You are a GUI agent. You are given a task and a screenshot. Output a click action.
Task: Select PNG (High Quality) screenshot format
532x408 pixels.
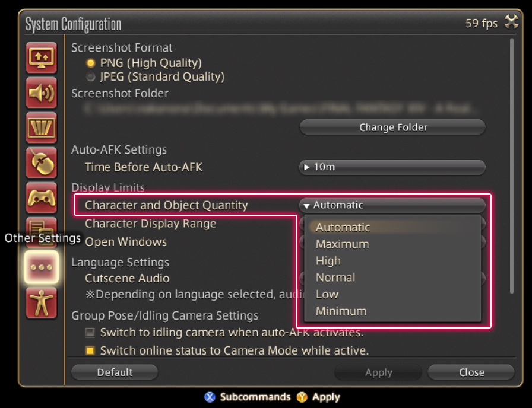(91, 63)
